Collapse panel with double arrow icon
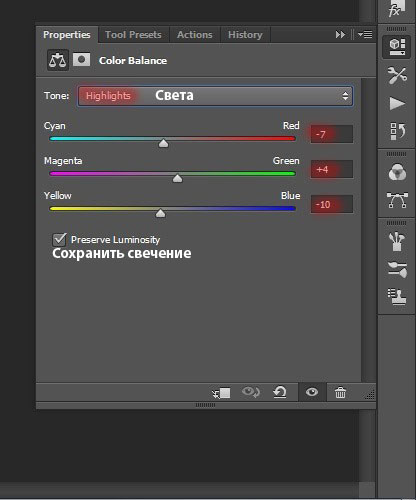416x500 pixels. 340,35
